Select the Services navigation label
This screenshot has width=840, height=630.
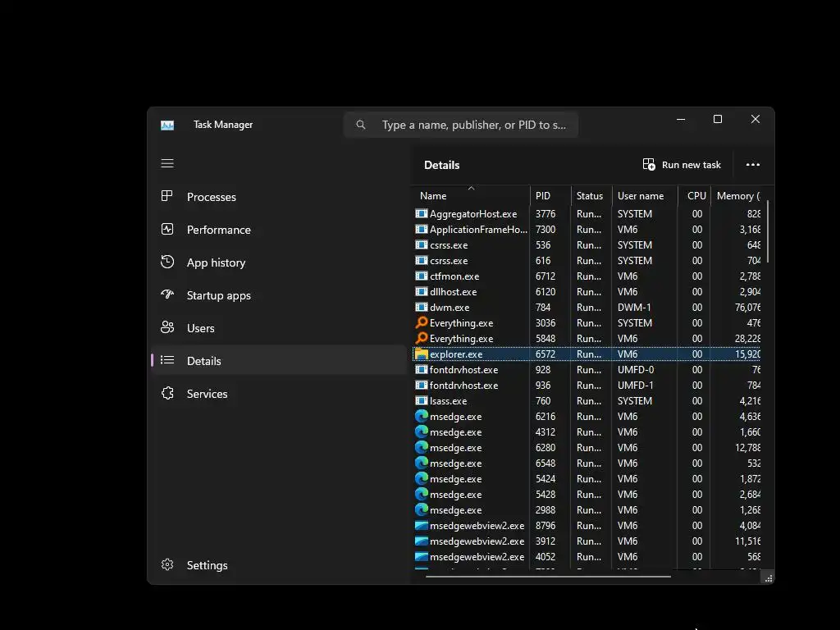[x=207, y=394]
